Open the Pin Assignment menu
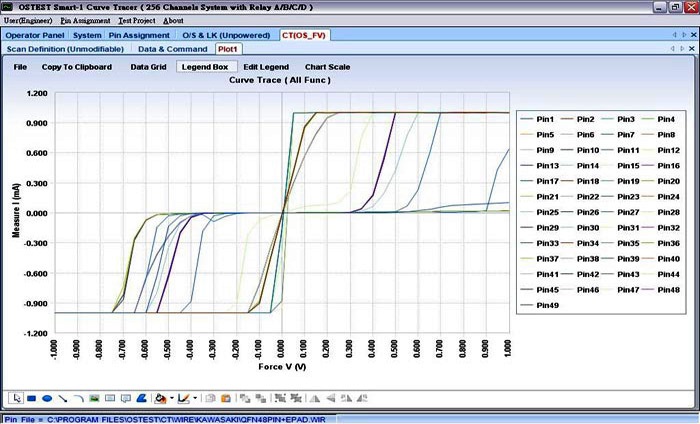700x424 pixels. click(86, 20)
